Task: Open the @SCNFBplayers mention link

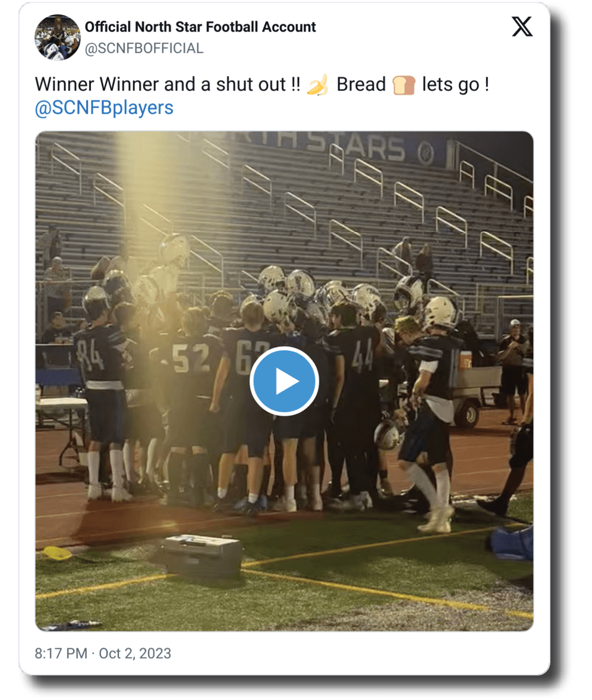Action: point(104,108)
